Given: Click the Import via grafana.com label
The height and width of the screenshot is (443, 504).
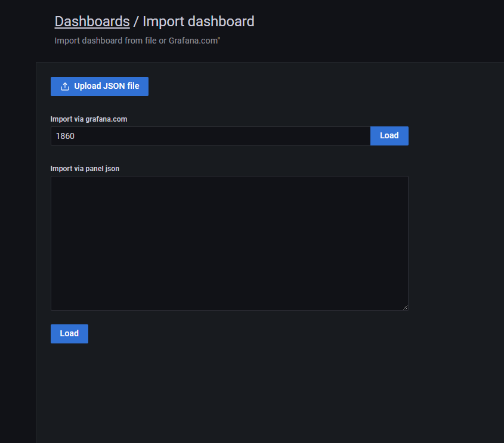Looking at the screenshot, I should tap(88, 119).
